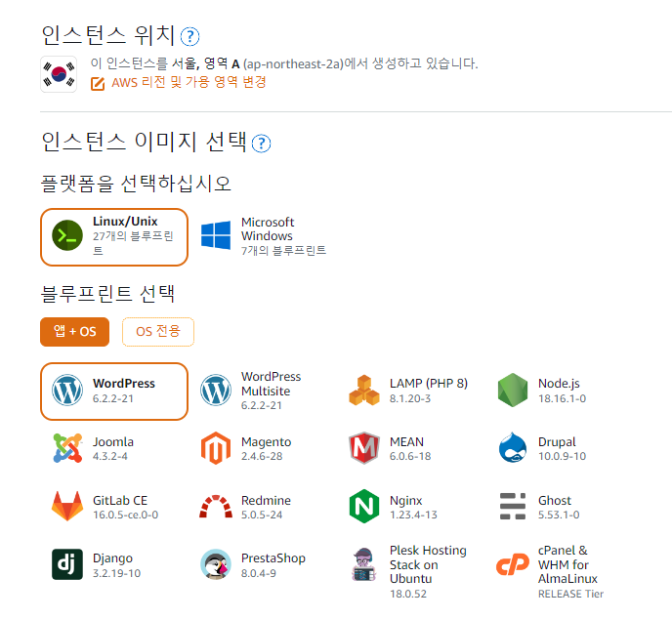Click the edit pencil icon beside AWS 리전
The width and height of the screenshot is (672, 619).
98,84
